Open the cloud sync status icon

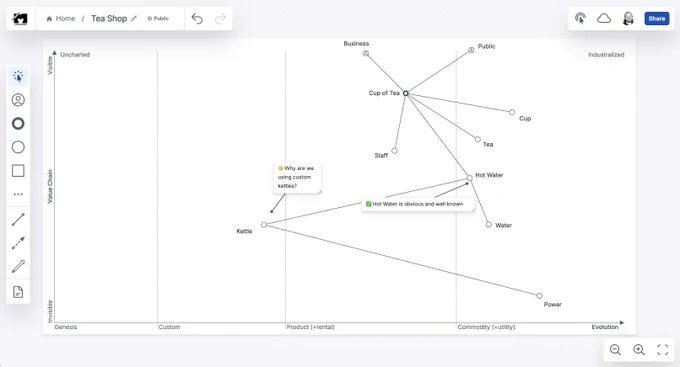coord(604,18)
